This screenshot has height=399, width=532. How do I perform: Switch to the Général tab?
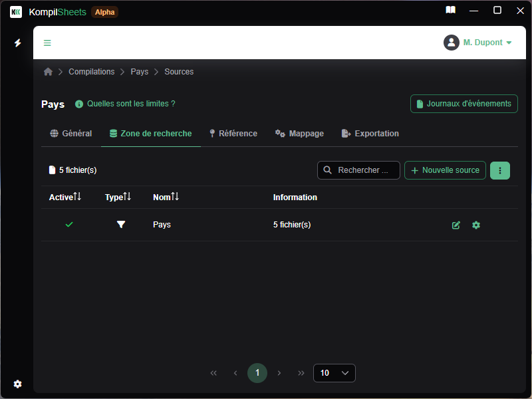70,134
